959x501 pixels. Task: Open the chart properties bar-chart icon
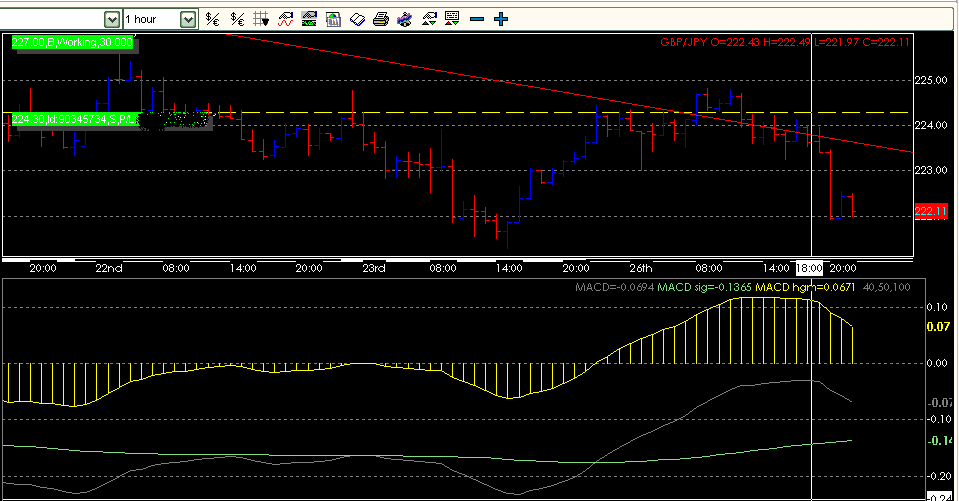pos(333,20)
